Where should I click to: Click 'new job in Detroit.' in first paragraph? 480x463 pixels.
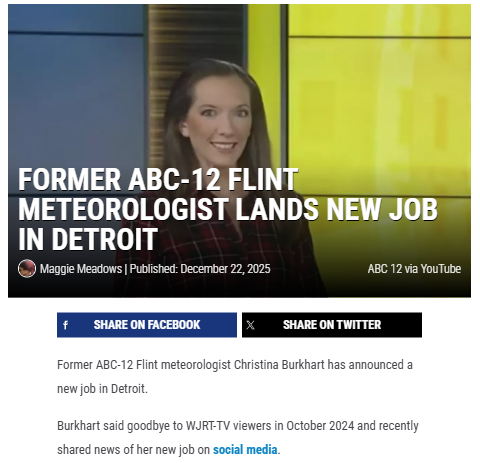[102, 389]
